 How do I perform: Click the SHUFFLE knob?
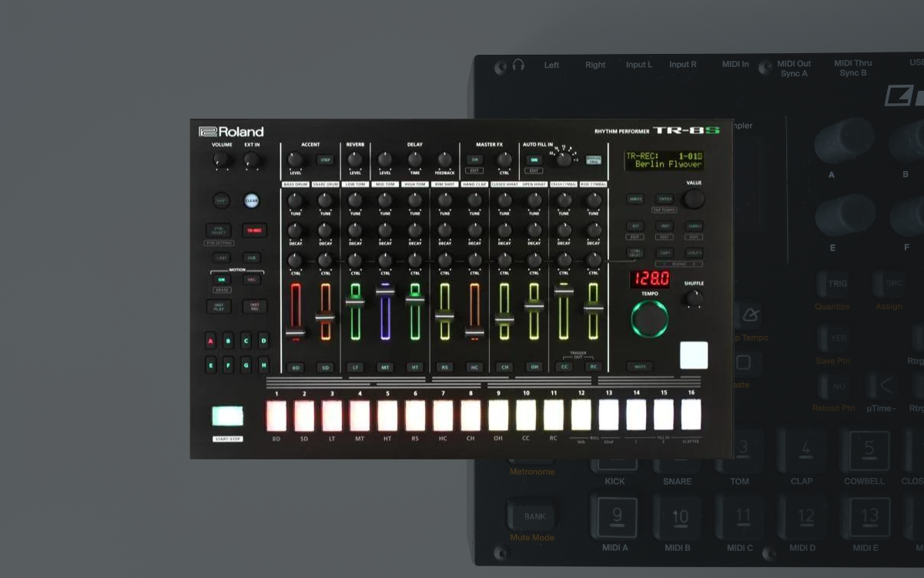point(694,297)
